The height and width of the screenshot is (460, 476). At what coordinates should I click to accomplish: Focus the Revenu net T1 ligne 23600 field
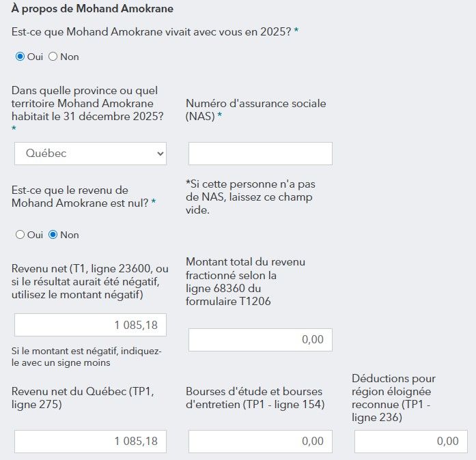(x=90, y=325)
